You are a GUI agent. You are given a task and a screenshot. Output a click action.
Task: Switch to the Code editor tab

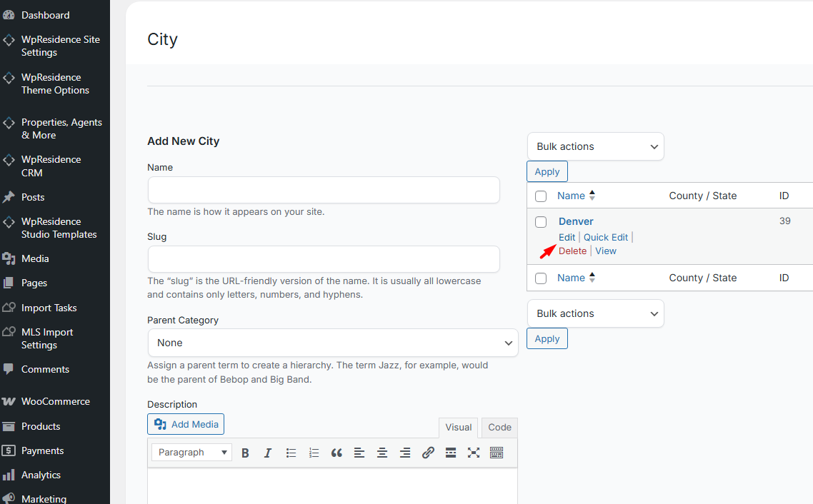pos(499,428)
